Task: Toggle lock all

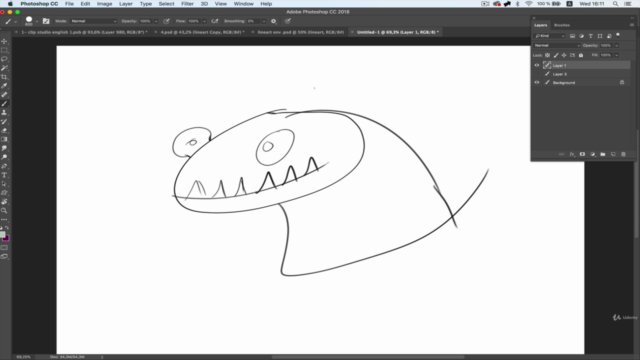Action: tap(581, 55)
